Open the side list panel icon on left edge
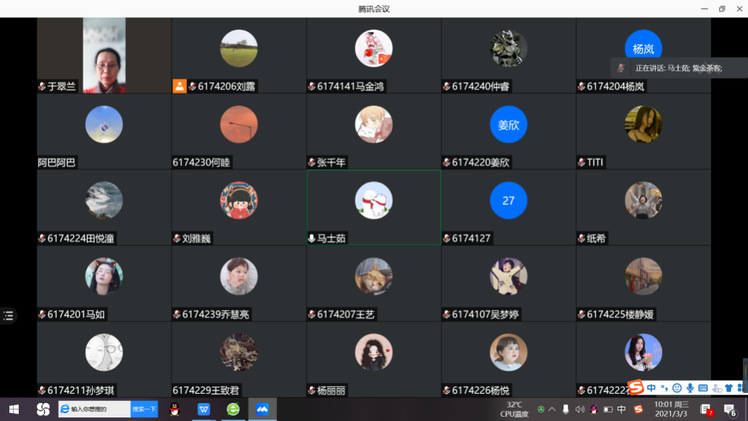The width and height of the screenshot is (748, 421). [x=8, y=315]
